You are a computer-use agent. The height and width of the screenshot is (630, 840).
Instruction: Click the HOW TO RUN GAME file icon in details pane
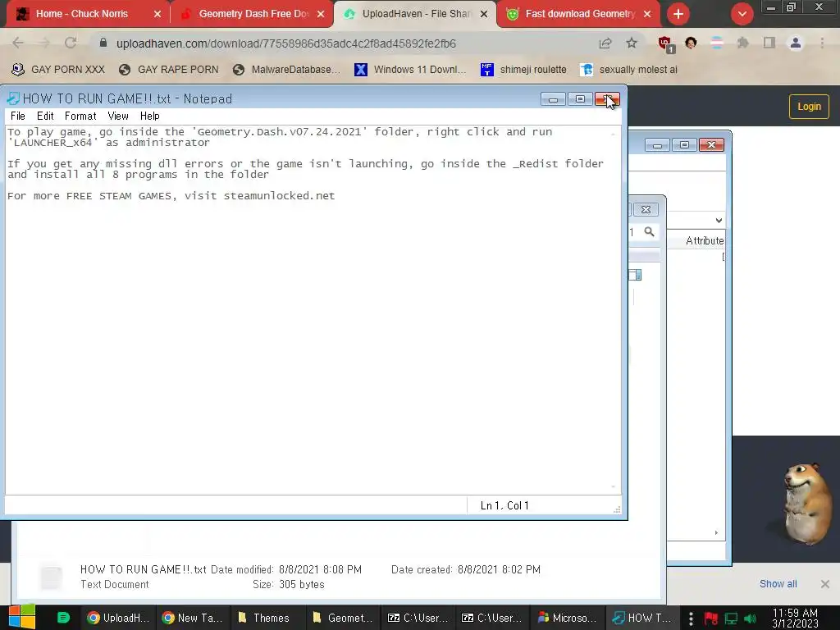(52, 577)
